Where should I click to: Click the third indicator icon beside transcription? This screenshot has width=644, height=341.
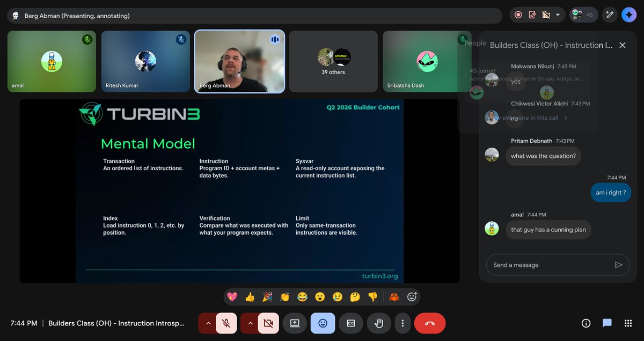point(546,15)
